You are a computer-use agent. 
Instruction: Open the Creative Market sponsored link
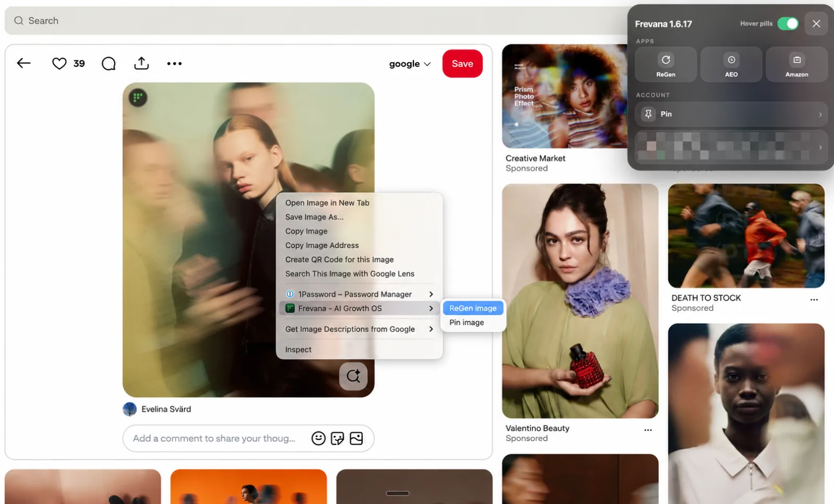535,158
